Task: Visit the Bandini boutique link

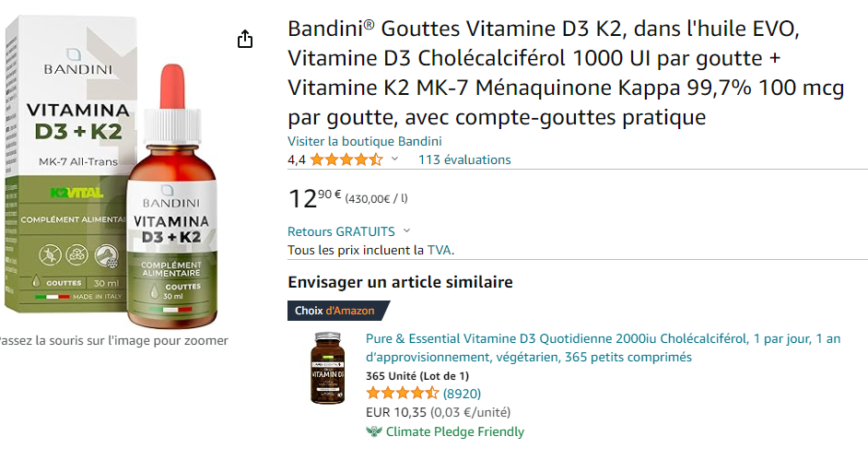Action: [x=364, y=141]
